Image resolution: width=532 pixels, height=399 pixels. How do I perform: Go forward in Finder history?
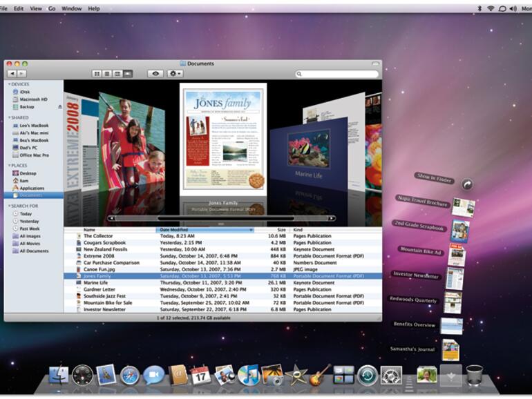pos(21,74)
